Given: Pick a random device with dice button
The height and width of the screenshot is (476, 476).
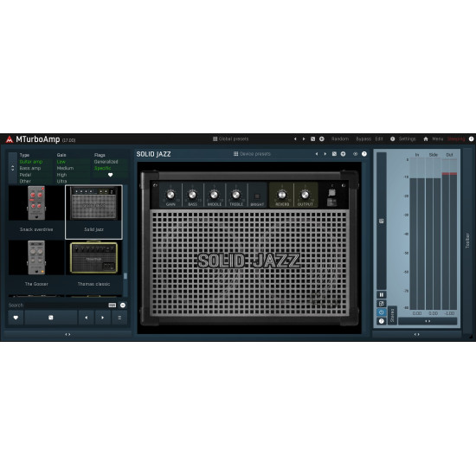Looking at the screenshot, I should [x=51, y=318].
